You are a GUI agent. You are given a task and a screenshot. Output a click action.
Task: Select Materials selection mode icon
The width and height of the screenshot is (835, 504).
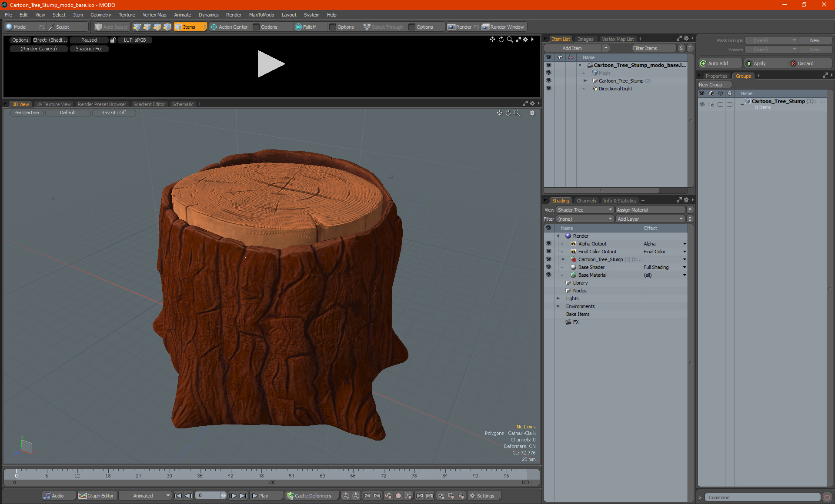coord(167,27)
